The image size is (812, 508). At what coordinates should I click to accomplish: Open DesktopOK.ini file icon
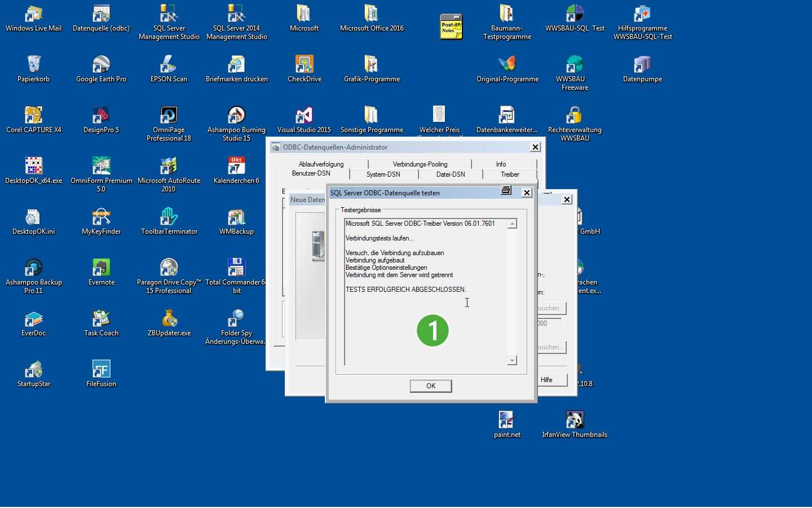coord(34,222)
